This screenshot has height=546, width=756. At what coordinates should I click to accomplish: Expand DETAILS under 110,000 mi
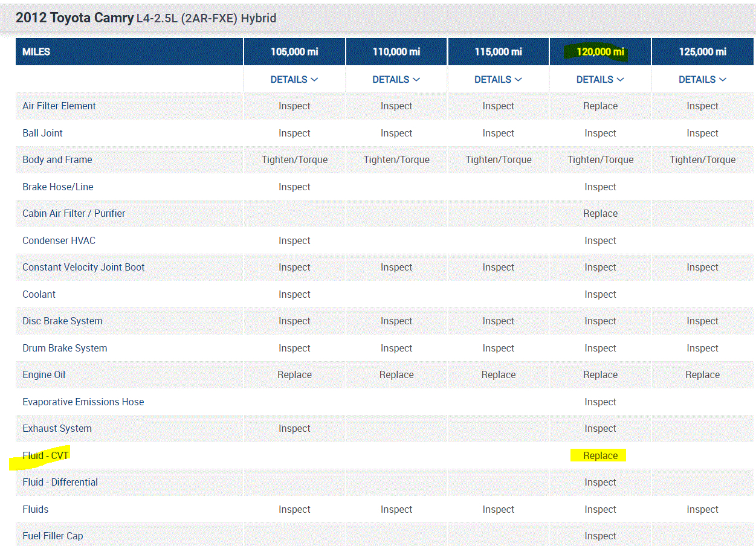(x=396, y=79)
